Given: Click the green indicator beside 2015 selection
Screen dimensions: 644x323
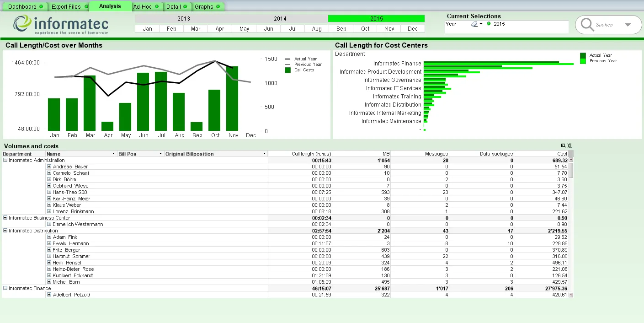Looking at the screenshot, I should 489,24.
